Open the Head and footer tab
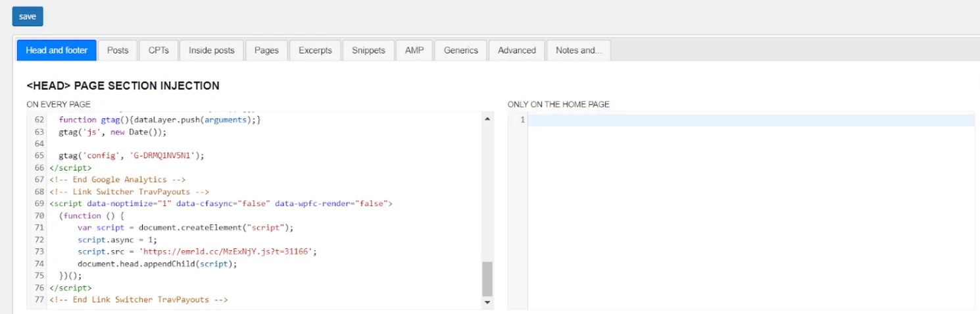This screenshot has width=980, height=314. (x=57, y=50)
